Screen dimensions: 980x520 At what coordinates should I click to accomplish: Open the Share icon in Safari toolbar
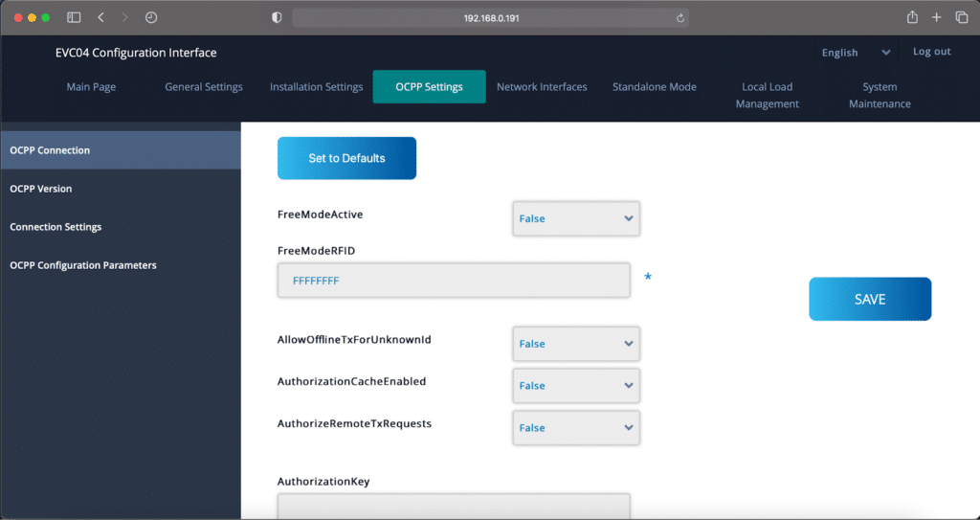[912, 17]
